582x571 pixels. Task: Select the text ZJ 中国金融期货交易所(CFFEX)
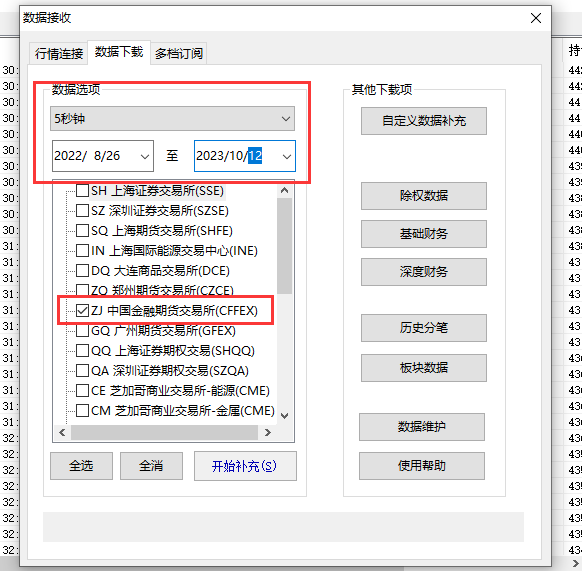(174, 310)
